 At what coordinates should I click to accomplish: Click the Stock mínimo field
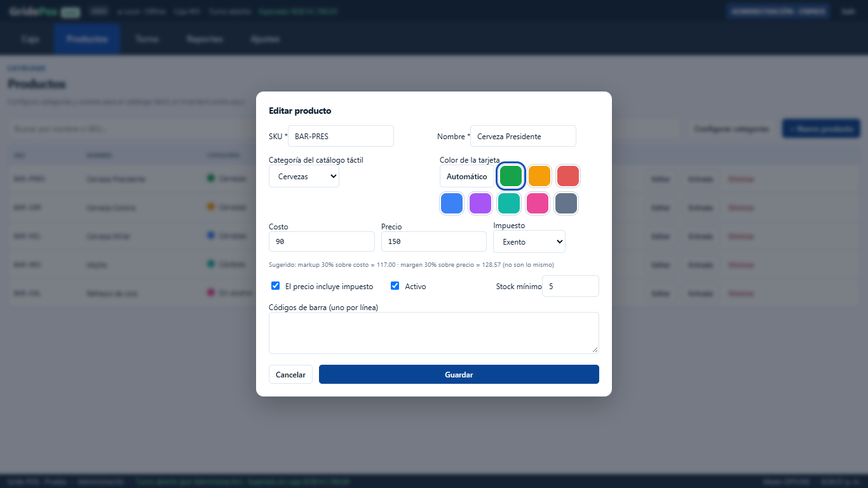(571, 286)
